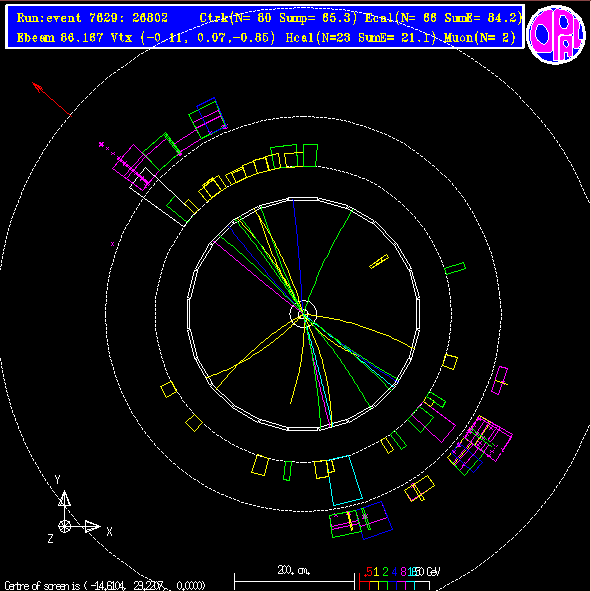Image resolution: width=591 pixels, height=593 pixels.
Task: Click the Run:event 7629: 26802 header text
Action: 92,18
